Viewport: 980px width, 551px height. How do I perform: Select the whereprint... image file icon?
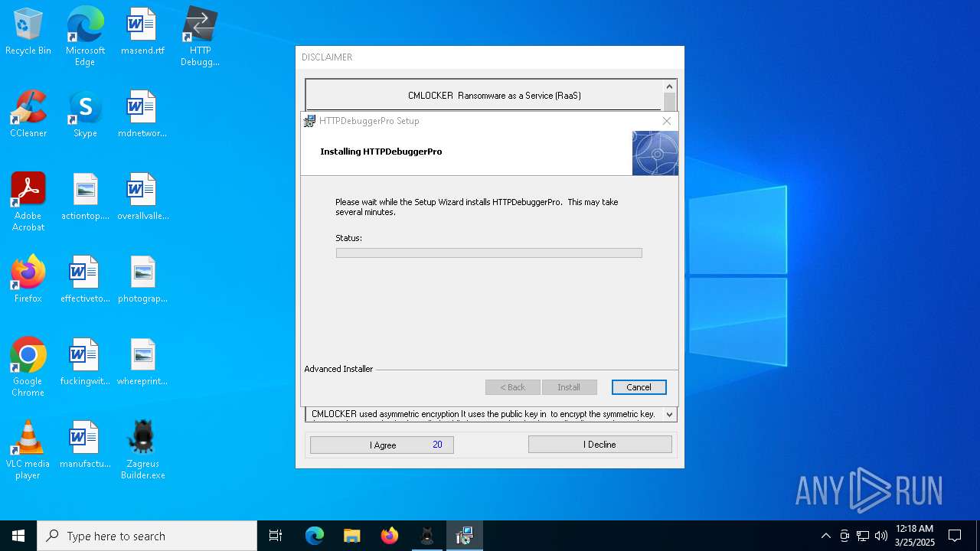point(142,363)
